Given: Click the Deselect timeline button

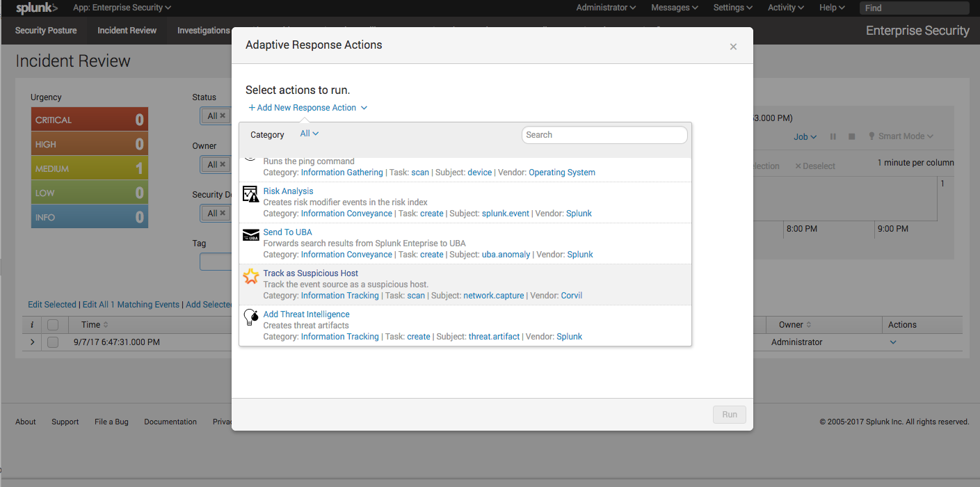Looking at the screenshot, I should [x=815, y=166].
